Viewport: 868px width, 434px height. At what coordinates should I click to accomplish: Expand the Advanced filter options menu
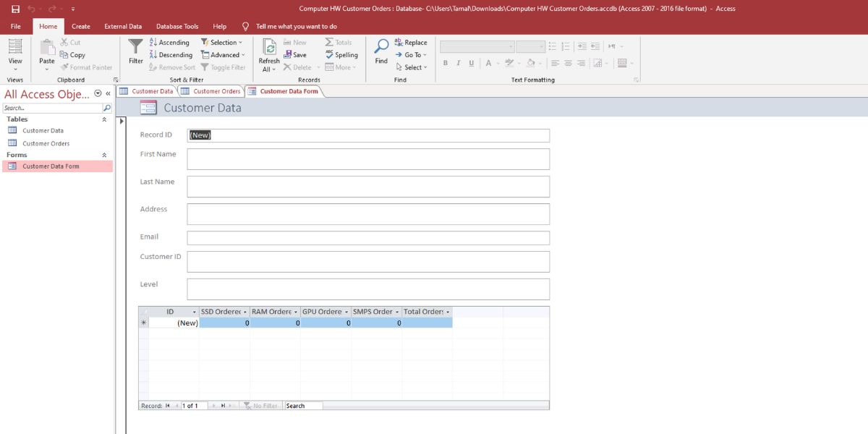coord(224,55)
